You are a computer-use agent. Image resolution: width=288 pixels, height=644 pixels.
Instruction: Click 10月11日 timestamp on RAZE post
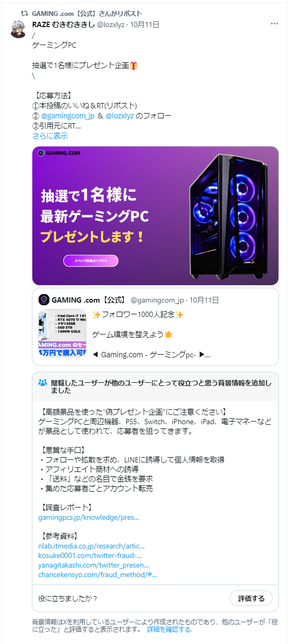pyautogui.click(x=144, y=24)
